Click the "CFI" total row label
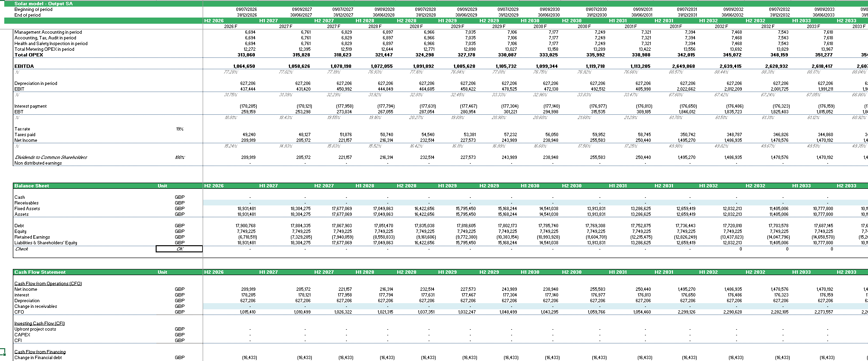This screenshot has width=868, height=361. coord(18,341)
